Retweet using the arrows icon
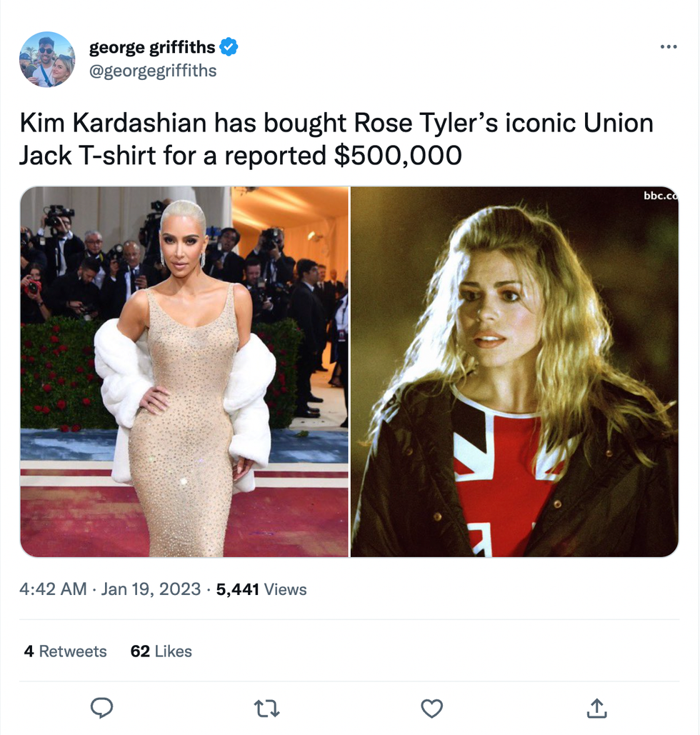This screenshot has height=735, width=700. 266,709
